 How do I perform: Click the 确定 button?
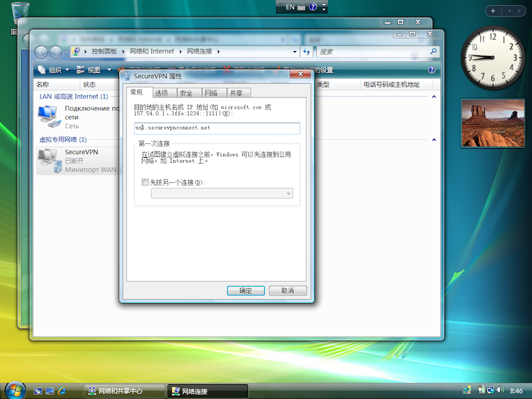click(245, 290)
